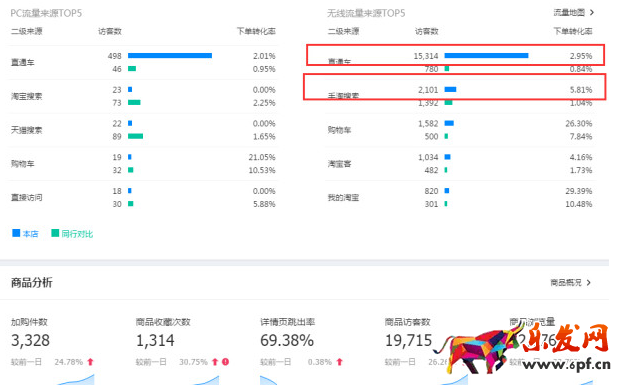Viewport: 621px width, 385px height.
Task: Click the 加购件数 metric label
Action: pyautogui.click(x=29, y=322)
